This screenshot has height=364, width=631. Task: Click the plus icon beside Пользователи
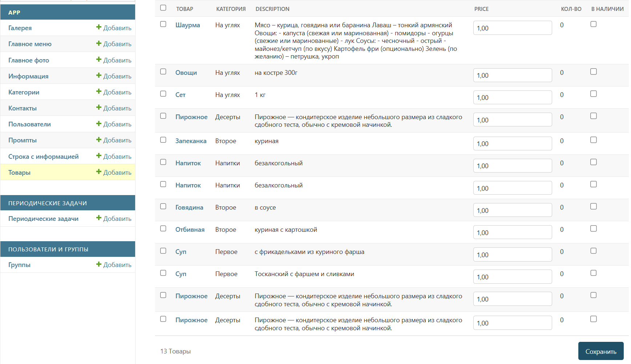point(99,124)
